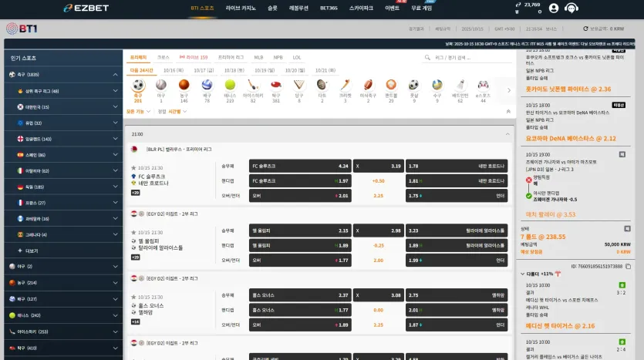Switch to the MLB tab

[x=258, y=58]
